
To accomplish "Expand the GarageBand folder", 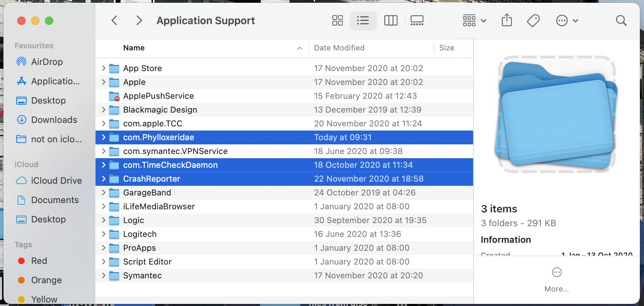I will (103, 193).
